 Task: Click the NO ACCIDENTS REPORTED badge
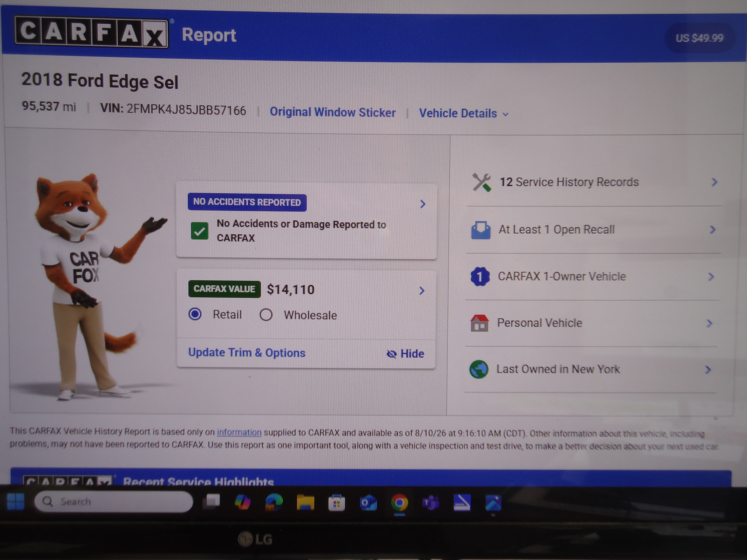pyautogui.click(x=247, y=202)
